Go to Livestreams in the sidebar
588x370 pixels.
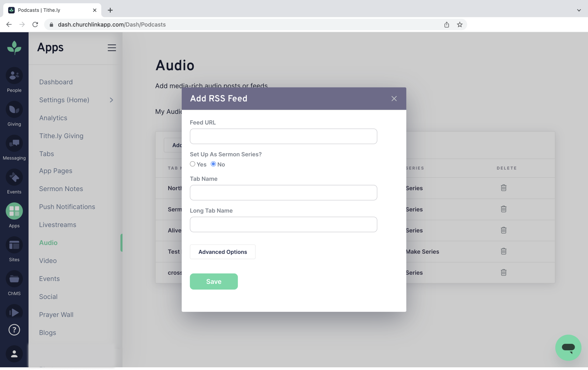(58, 225)
